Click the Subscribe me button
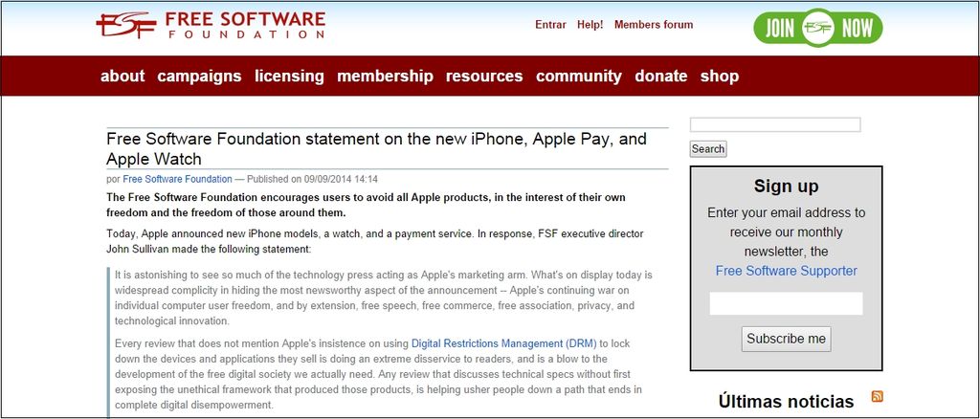Screen dimensions: 980x419 coord(787,339)
